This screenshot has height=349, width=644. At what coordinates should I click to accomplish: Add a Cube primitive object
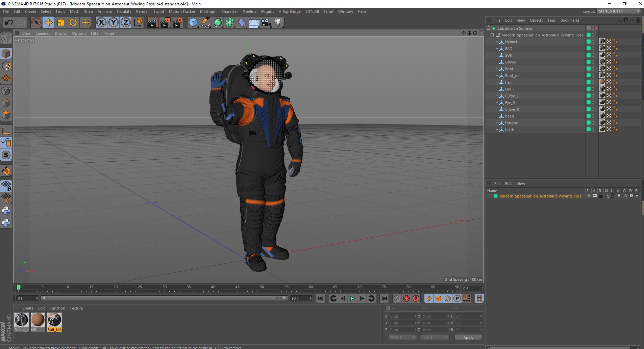coord(193,23)
